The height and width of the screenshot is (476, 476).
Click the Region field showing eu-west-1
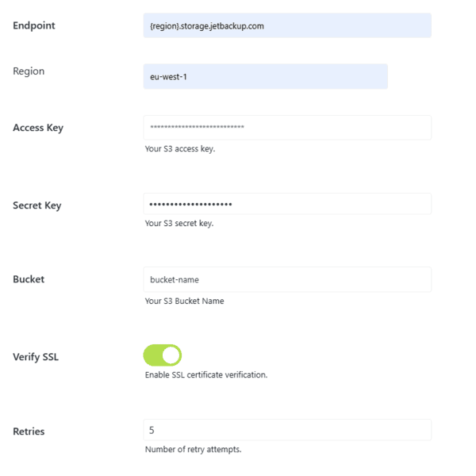[x=265, y=76]
